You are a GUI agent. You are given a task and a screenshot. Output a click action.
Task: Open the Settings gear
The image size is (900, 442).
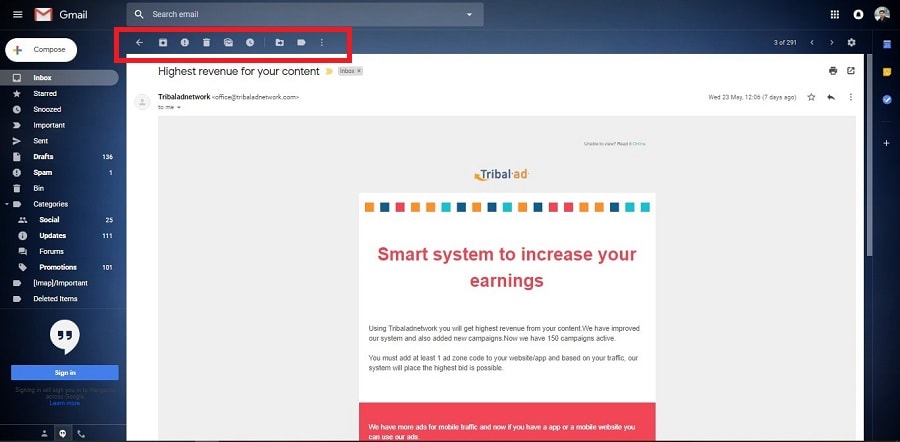851,42
